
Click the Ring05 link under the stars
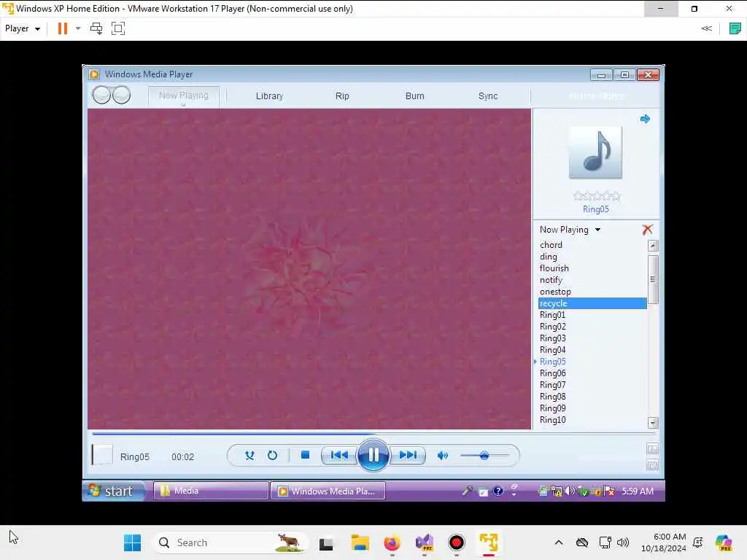point(595,209)
